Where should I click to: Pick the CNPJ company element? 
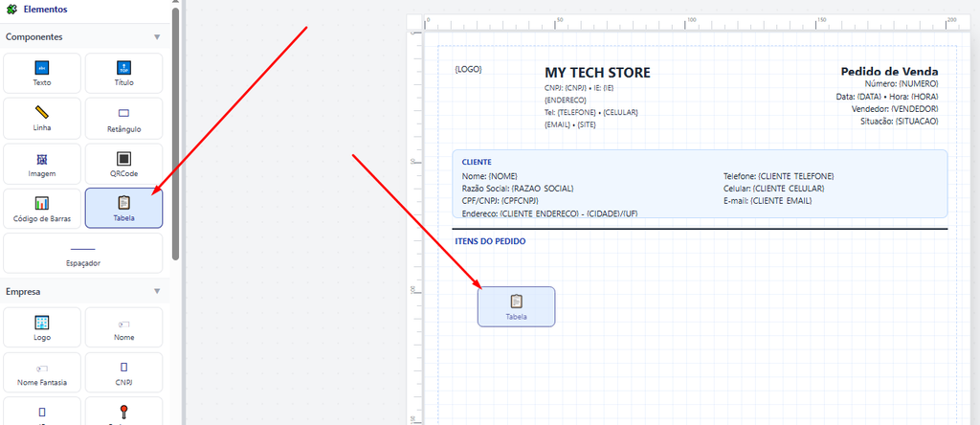[123, 372]
